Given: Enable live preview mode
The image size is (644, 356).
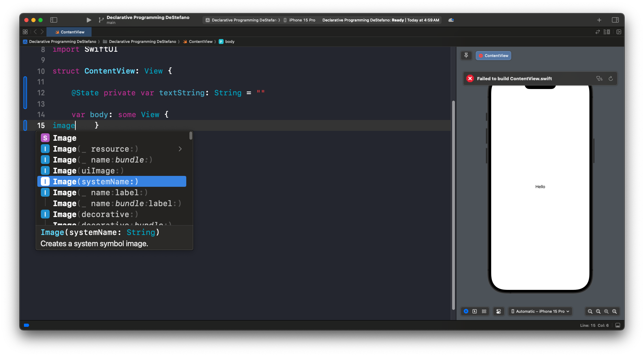Looking at the screenshot, I should point(466,311).
